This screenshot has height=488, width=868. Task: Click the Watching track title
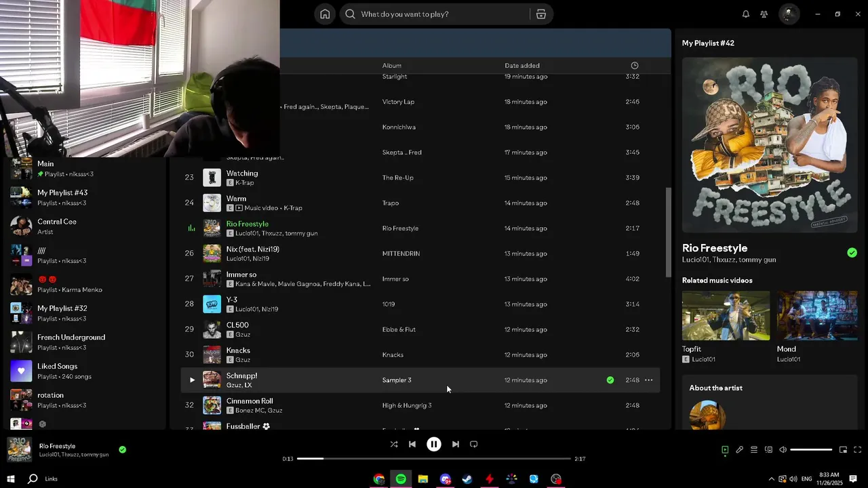click(242, 174)
